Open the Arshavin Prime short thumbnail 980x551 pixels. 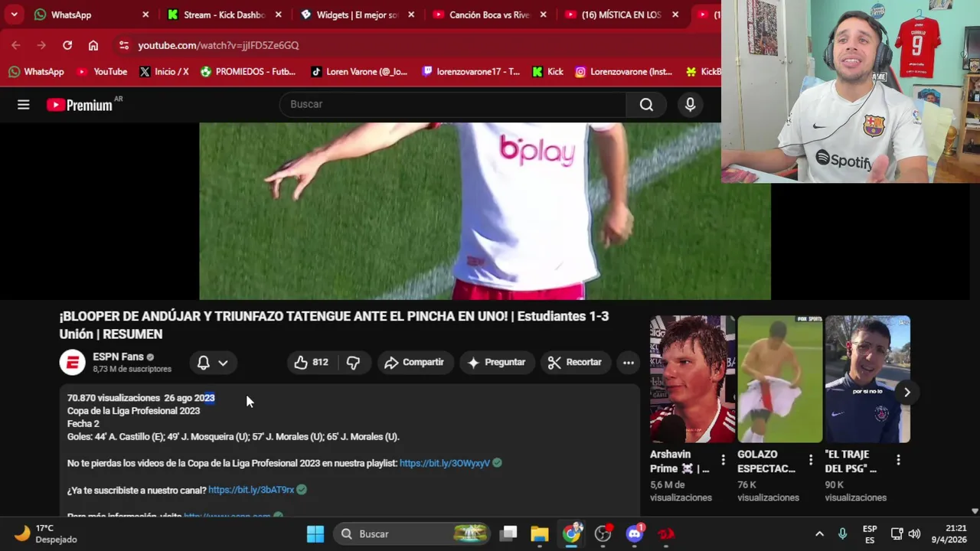point(692,379)
